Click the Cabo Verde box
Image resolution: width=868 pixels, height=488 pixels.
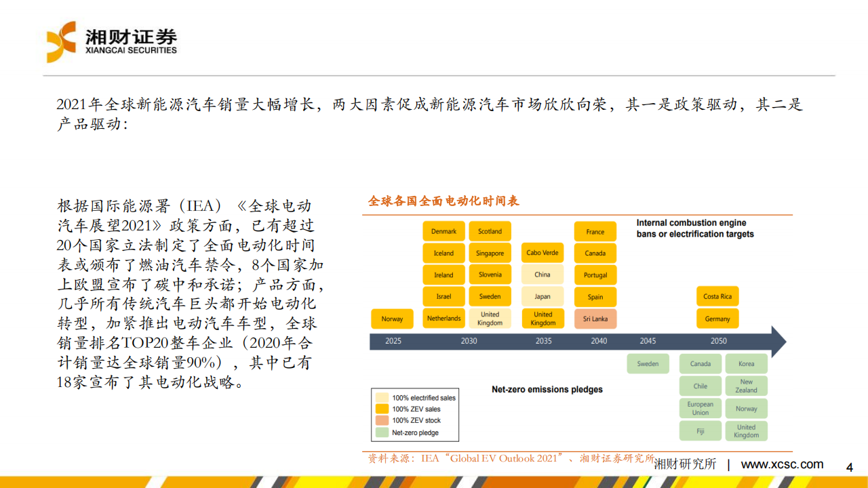[542, 253]
